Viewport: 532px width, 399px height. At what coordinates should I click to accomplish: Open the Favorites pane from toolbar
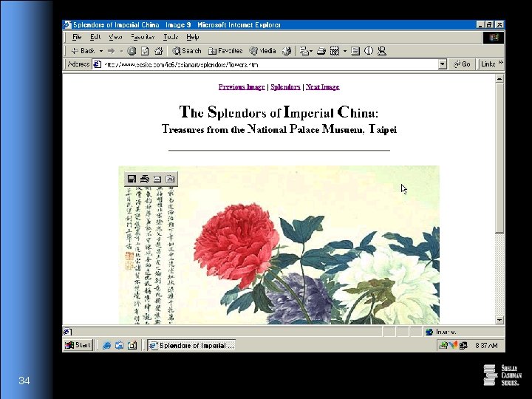click(x=225, y=51)
